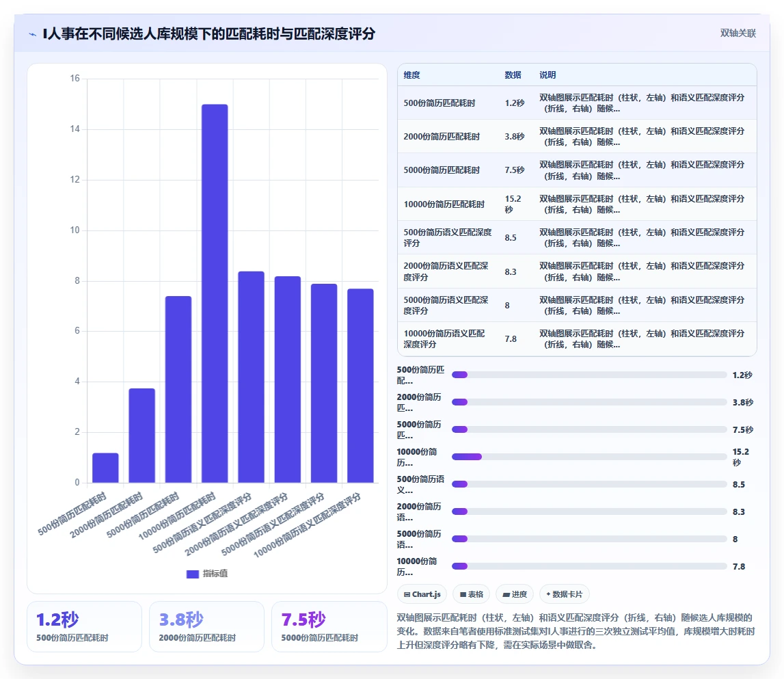The image size is (784, 679).
Task: Select the tallest bar, 10000份简历匹配耗时
Action: pos(215,293)
